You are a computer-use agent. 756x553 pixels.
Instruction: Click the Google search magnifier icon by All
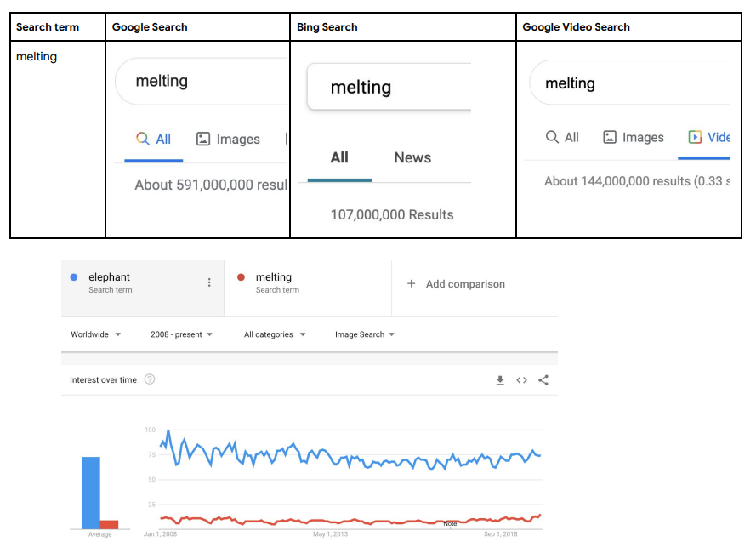[x=143, y=139]
